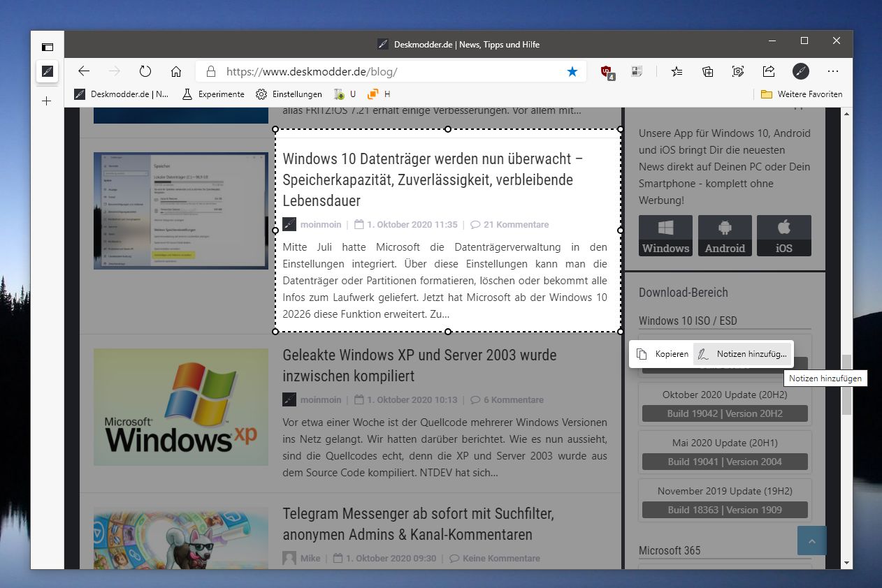Open Build 18363 | Version 1909 download
Screen dimensions: 882x588
(x=725, y=510)
